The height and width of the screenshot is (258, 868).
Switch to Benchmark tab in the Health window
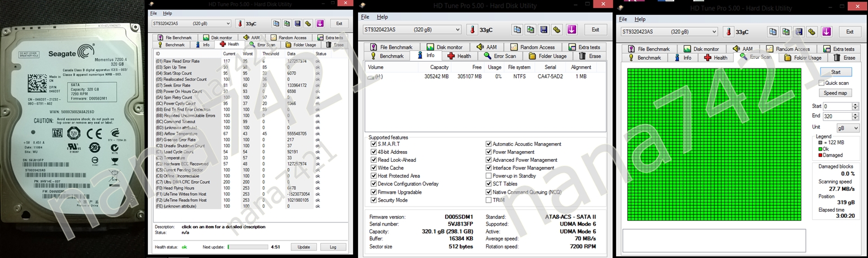click(171, 44)
